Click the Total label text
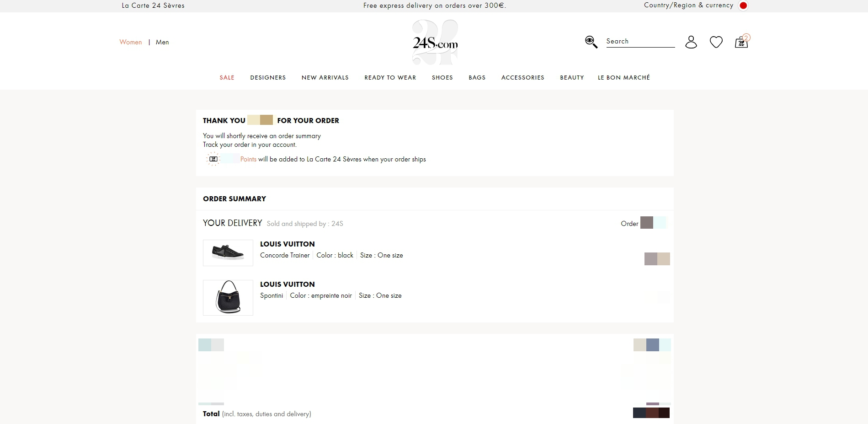 coord(211,413)
